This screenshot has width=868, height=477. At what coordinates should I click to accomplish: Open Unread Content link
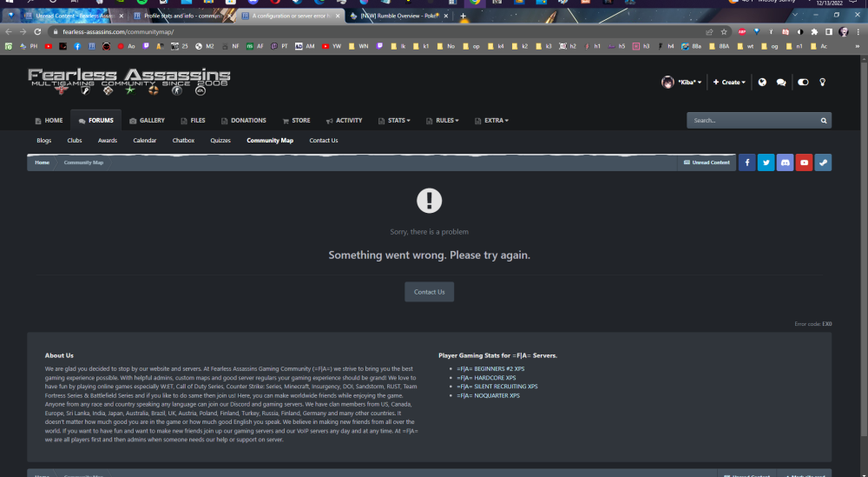pyautogui.click(x=707, y=162)
